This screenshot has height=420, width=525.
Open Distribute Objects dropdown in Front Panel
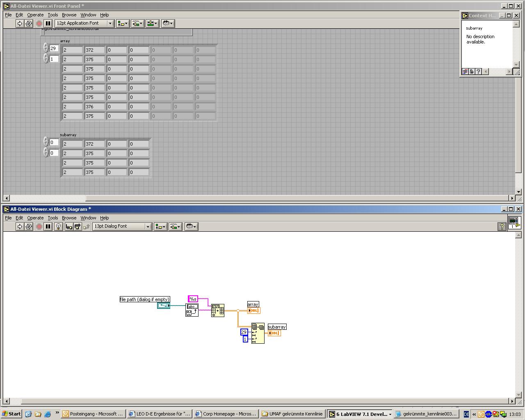coord(137,23)
